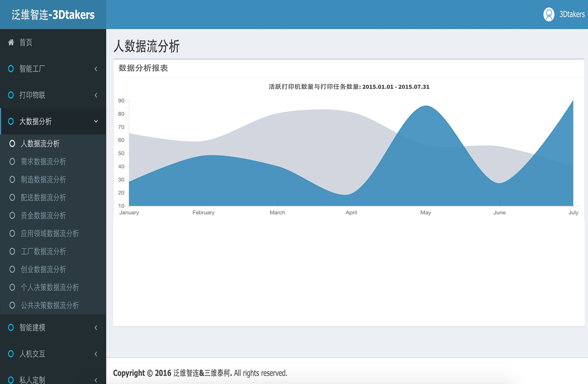Click the circle icon next to 打印物联
The height and width of the screenshot is (384, 588).
11,95
